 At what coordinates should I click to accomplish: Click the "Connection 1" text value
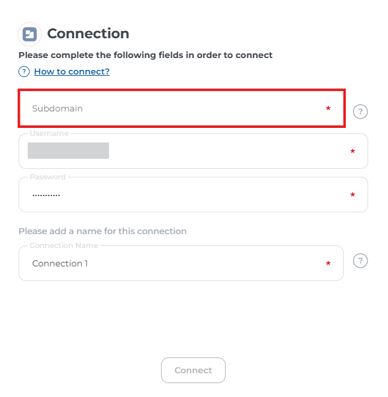tap(60, 263)
